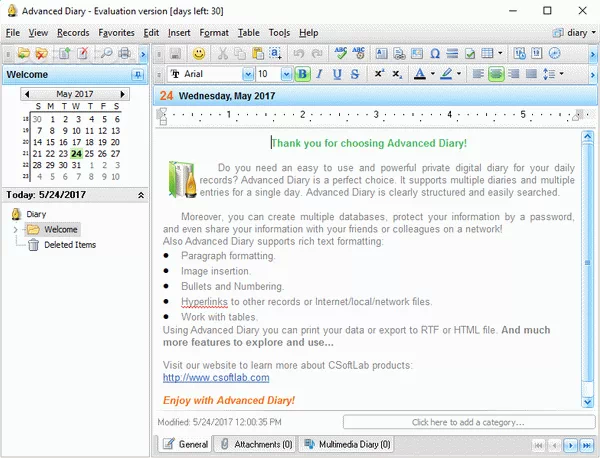Switch to the Multimedia Diary (0) tab
Viewport: 600px width, 458px height.
347,444
